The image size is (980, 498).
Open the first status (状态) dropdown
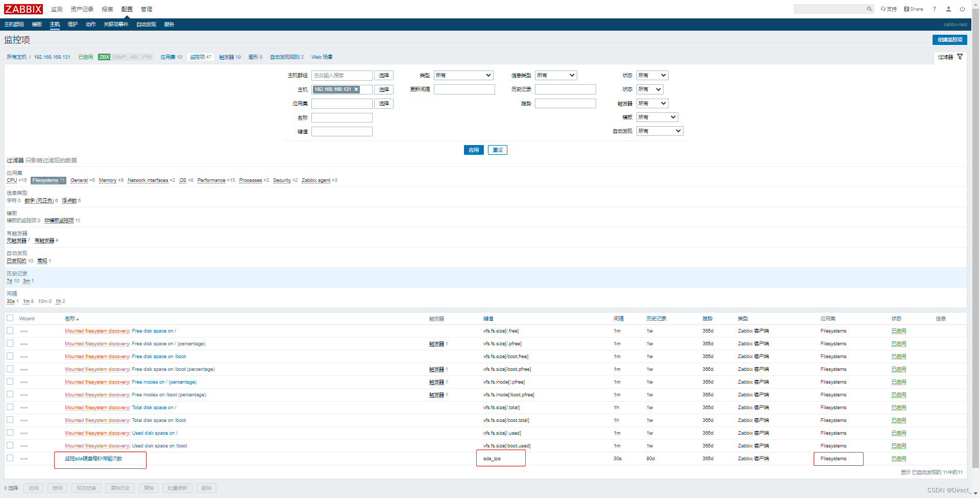click(x=652, y=75)
